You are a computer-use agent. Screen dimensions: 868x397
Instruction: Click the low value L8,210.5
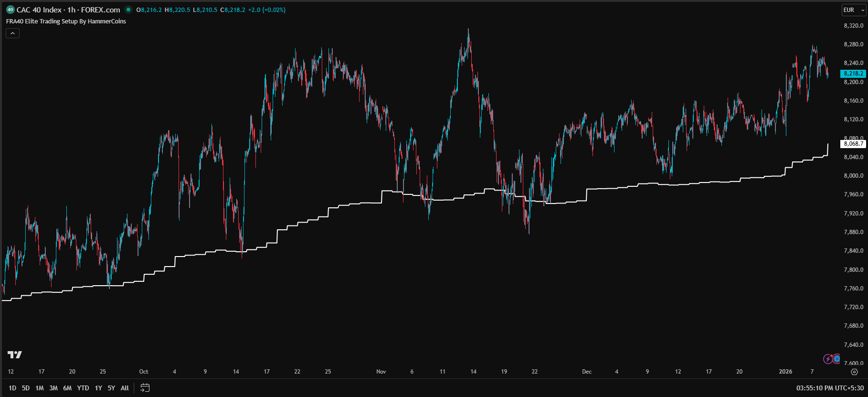tap(205, 10)
